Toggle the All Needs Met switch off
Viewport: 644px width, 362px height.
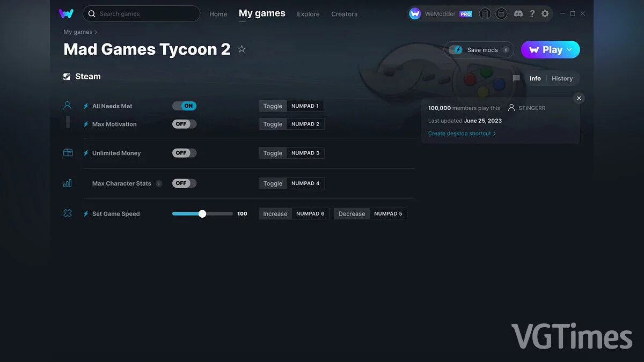185,106
